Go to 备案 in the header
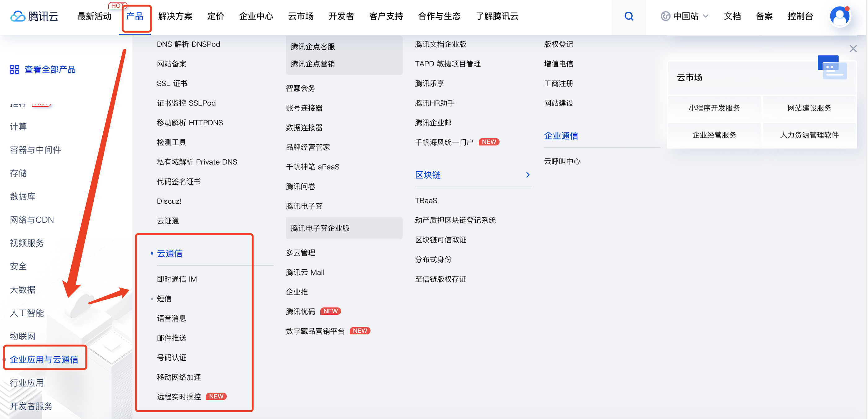 (764, 16)
